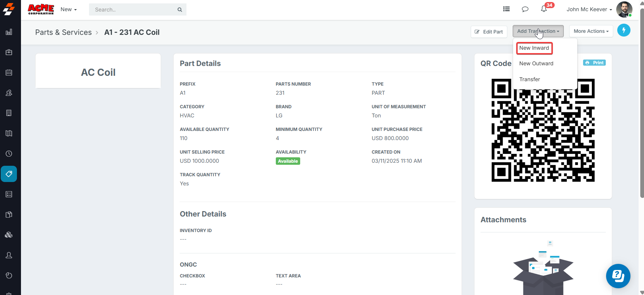
Task: Open the calendar icon in sidebar
Action: 9,72
